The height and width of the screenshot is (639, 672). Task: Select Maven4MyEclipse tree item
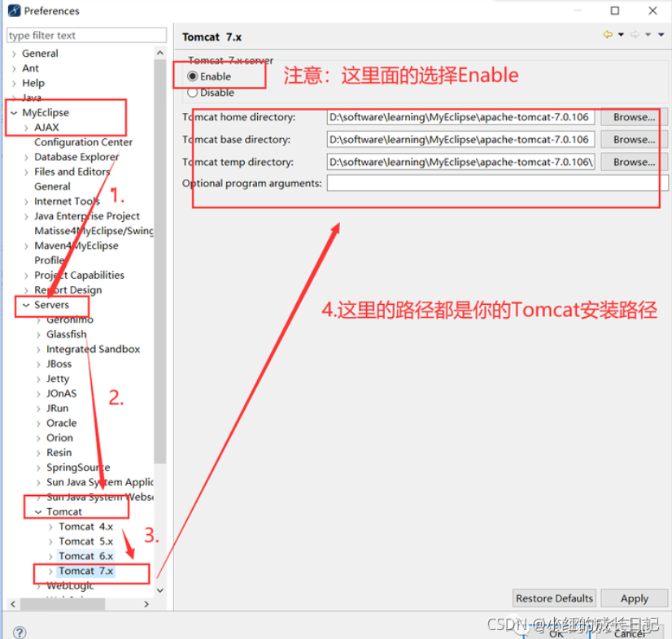tap(76, 246)
